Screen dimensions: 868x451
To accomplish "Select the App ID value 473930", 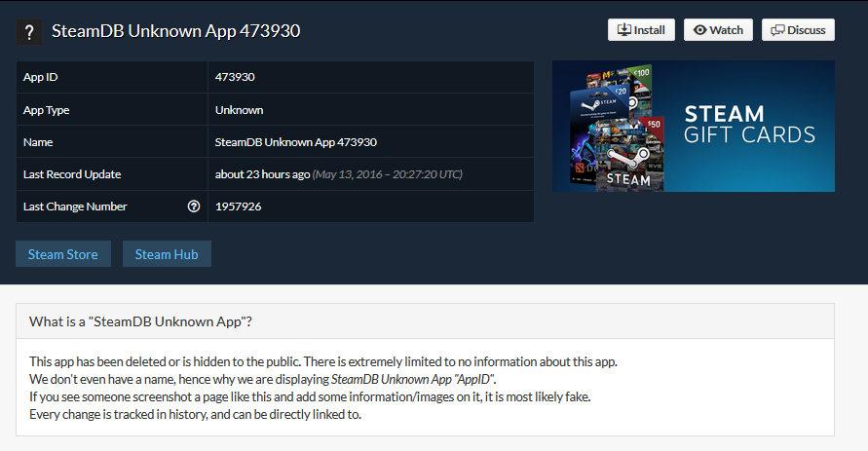I will [235, 77].
